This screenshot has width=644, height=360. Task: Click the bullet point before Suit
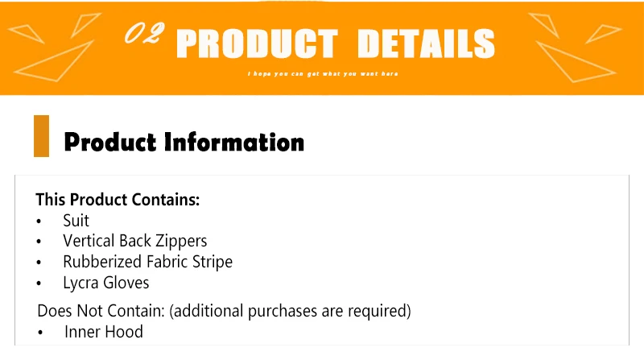pos(39,221)
